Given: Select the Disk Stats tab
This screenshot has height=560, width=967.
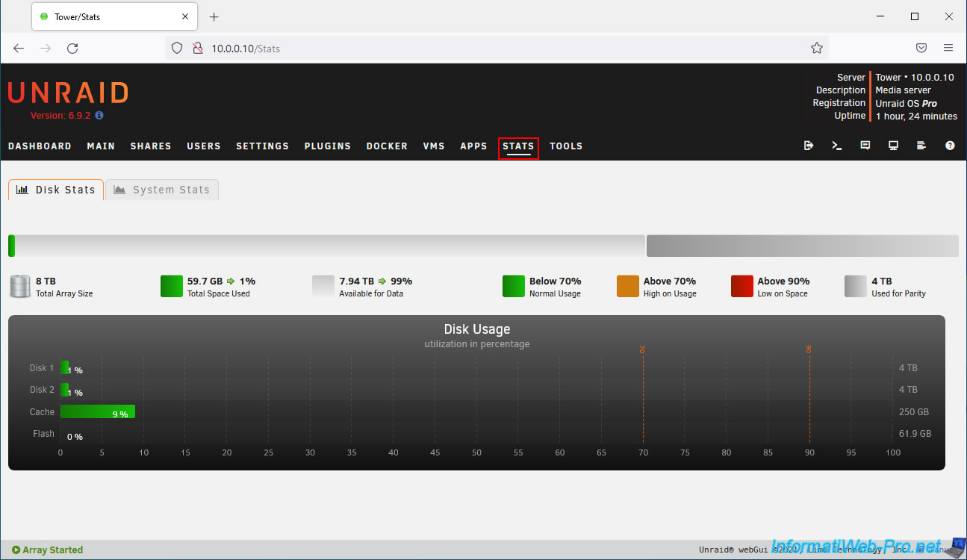Looking at the screenshot, I should coord(56,190).
